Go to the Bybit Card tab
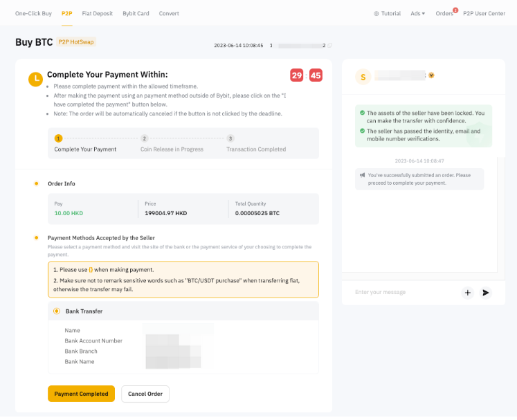The width and height of the screenshot is (517, 420). [136, 14]
